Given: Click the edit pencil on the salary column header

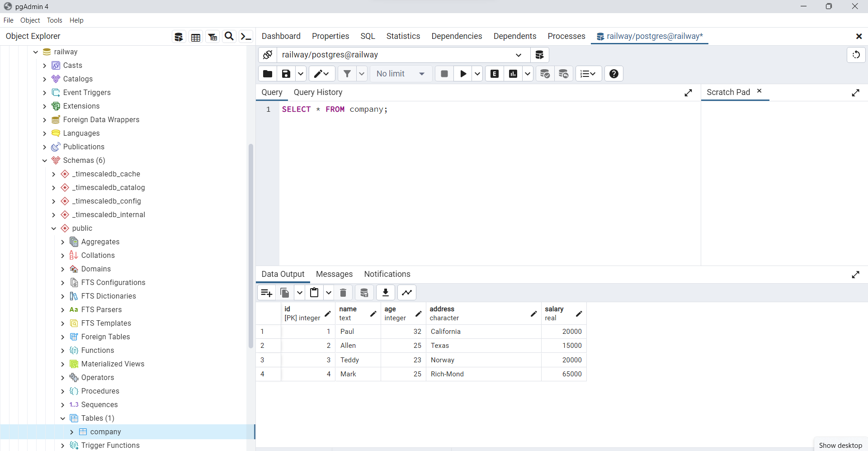Looking at the screenshot, I should [579, 313].
